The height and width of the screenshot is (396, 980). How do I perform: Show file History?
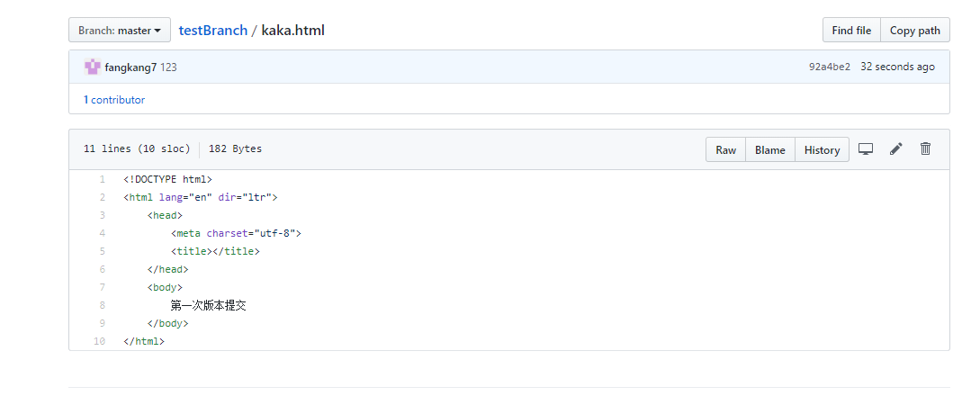click(x=822, y=150)
